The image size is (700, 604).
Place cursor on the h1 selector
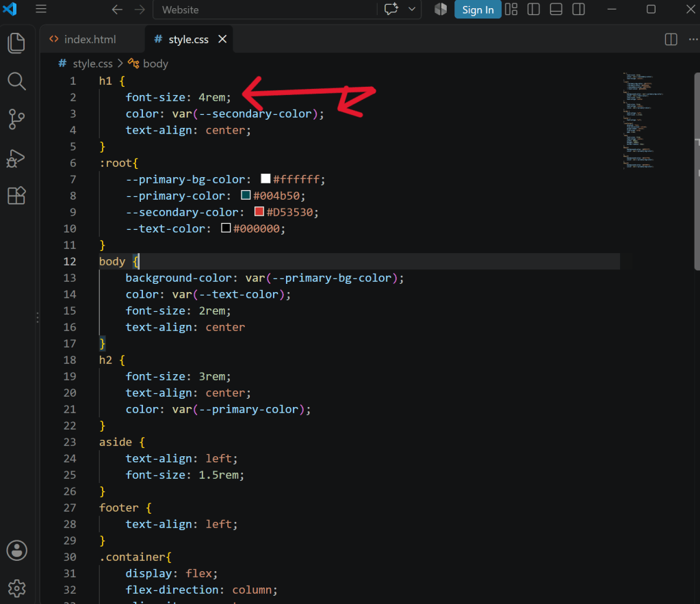pos(105,81)
